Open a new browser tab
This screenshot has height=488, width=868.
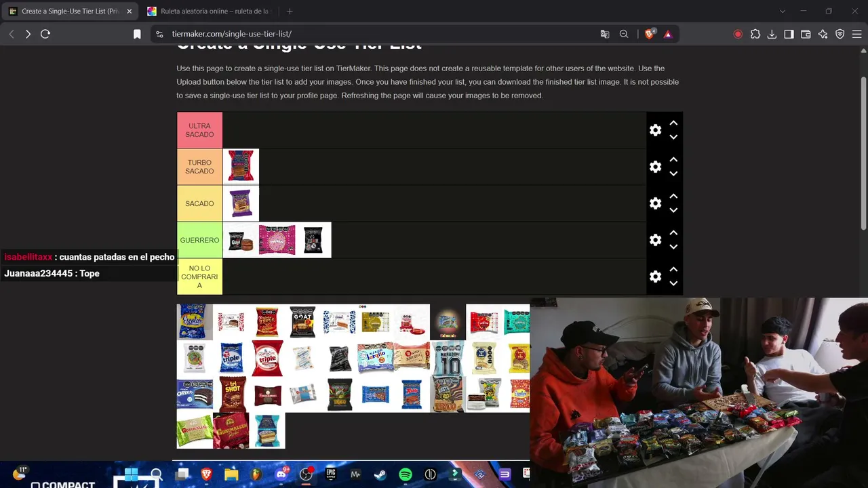click(x=290, y=12)
